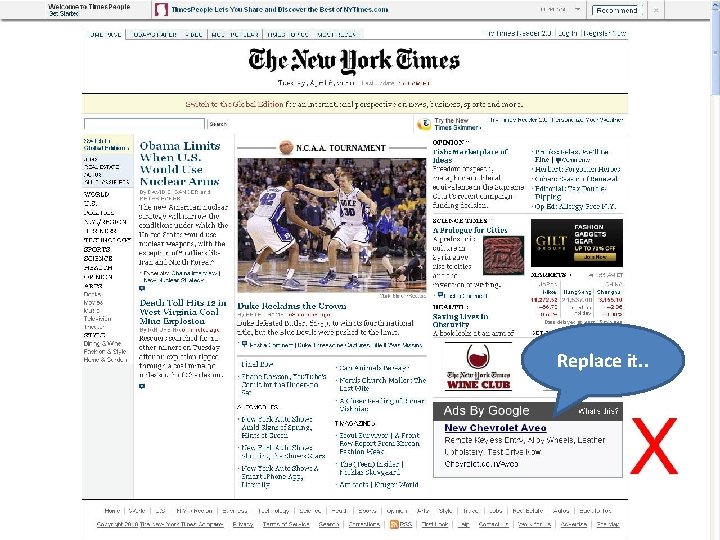Open the Fish: Marketplace of Ideas link
The image size is (720, 540).
(470, 156)
